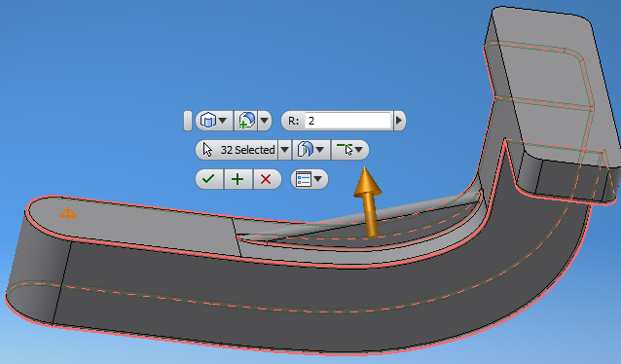Click the R radius value field

[347, 121]
